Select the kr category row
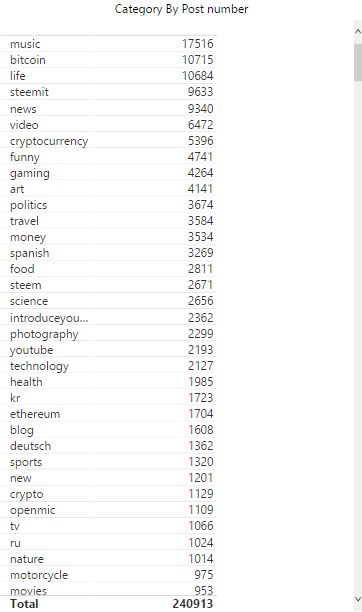 (x=109, y=398)
